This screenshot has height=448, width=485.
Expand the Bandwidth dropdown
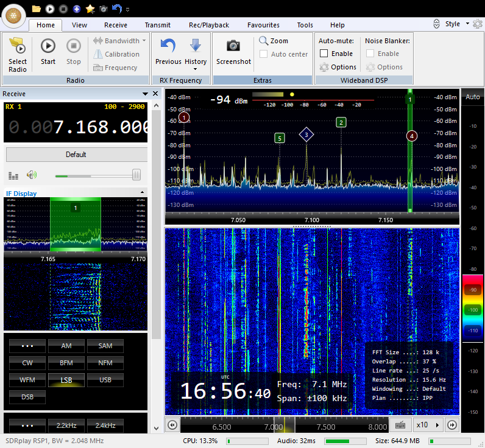(144, 41)
